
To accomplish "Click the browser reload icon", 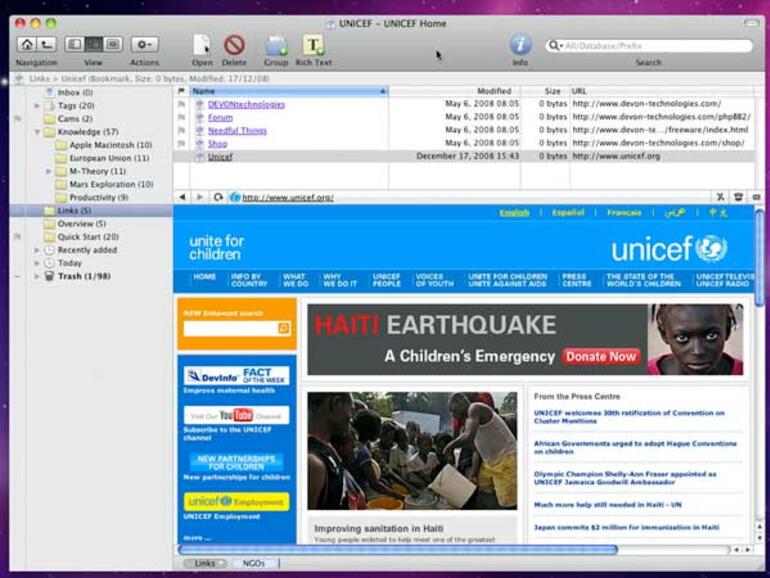I will coord(218,197).
